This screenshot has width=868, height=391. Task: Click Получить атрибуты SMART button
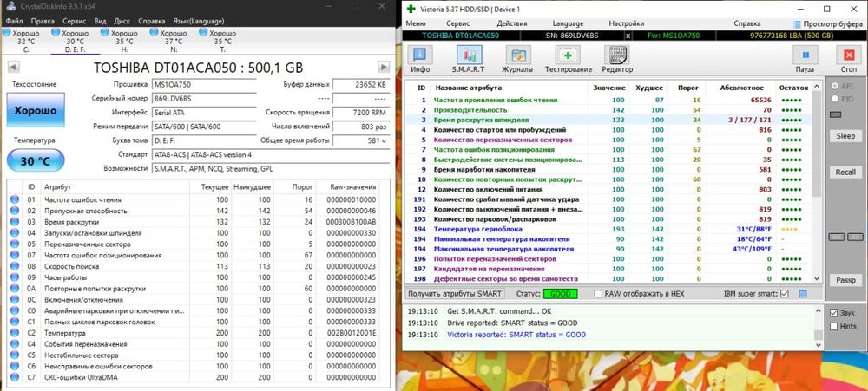point(456,294)
